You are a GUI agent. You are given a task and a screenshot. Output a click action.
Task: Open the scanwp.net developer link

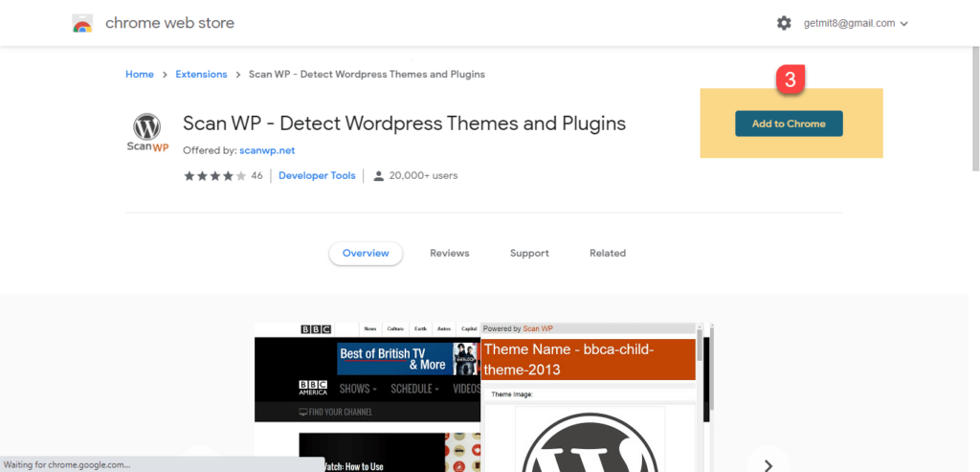click(267, 150)
